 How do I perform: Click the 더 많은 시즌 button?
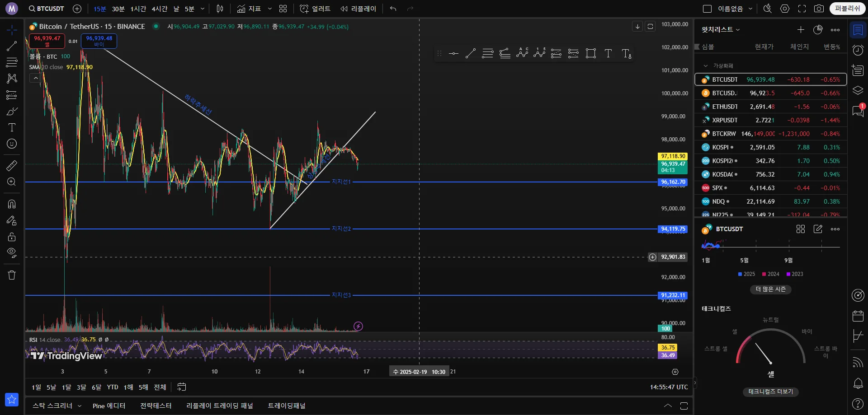[x=771, y=289]
